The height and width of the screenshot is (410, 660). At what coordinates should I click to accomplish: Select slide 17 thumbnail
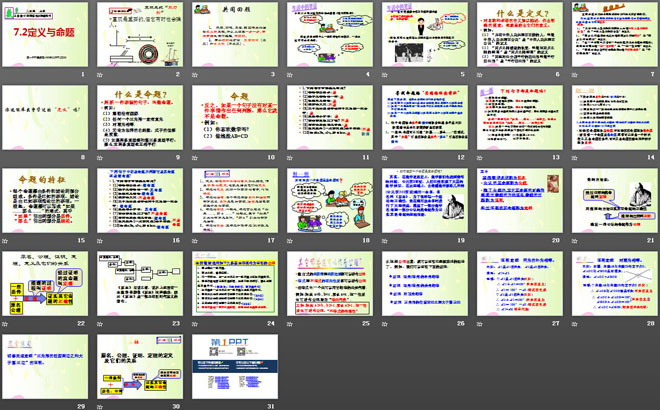coord(235,201)
